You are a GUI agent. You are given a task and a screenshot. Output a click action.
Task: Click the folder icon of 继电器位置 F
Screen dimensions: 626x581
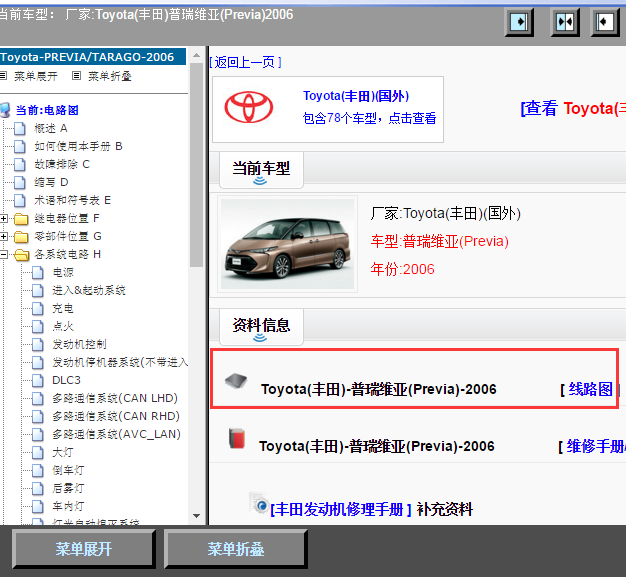pos(21,219)
